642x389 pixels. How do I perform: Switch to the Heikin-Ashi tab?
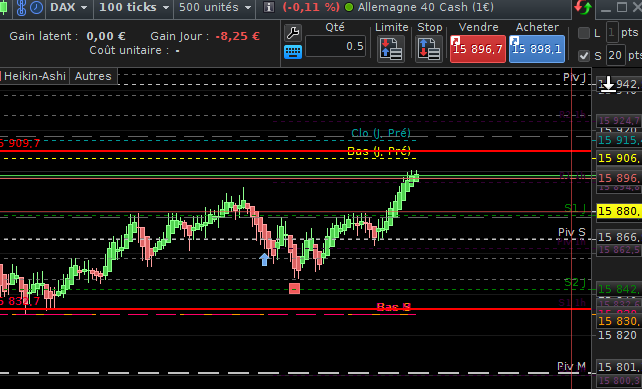[x=34, y=76]
